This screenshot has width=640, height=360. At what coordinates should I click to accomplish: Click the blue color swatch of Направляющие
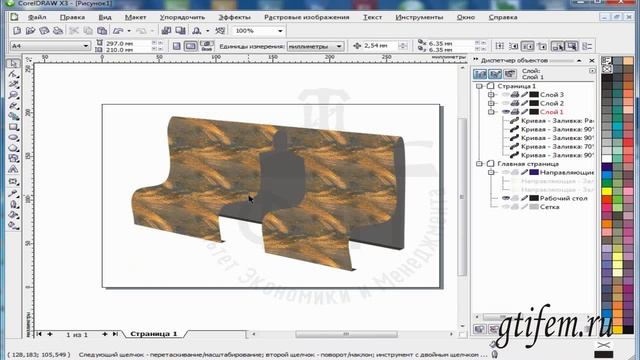[534, 172]
